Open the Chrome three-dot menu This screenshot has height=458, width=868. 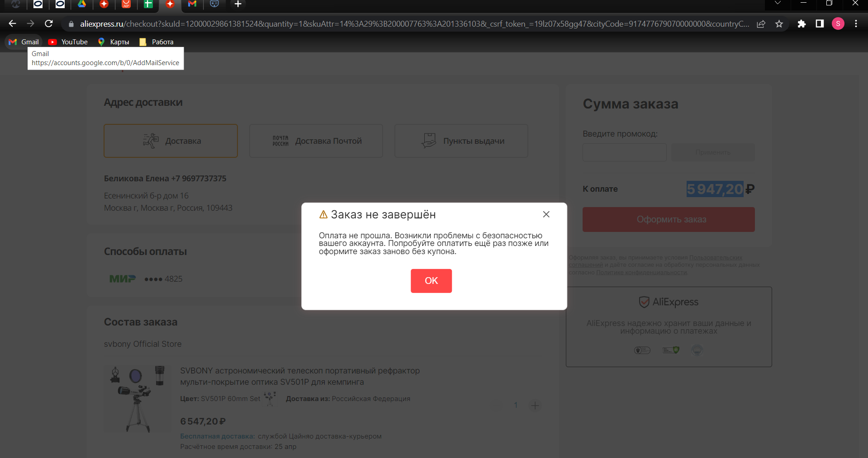point(856,24)
